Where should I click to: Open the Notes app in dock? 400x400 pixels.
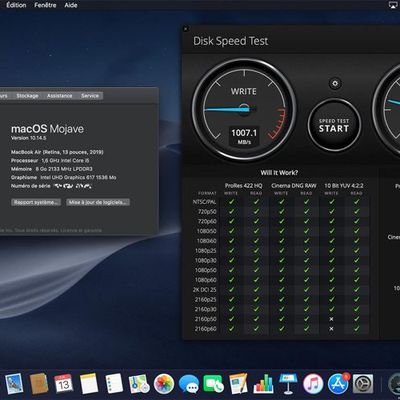89,384
